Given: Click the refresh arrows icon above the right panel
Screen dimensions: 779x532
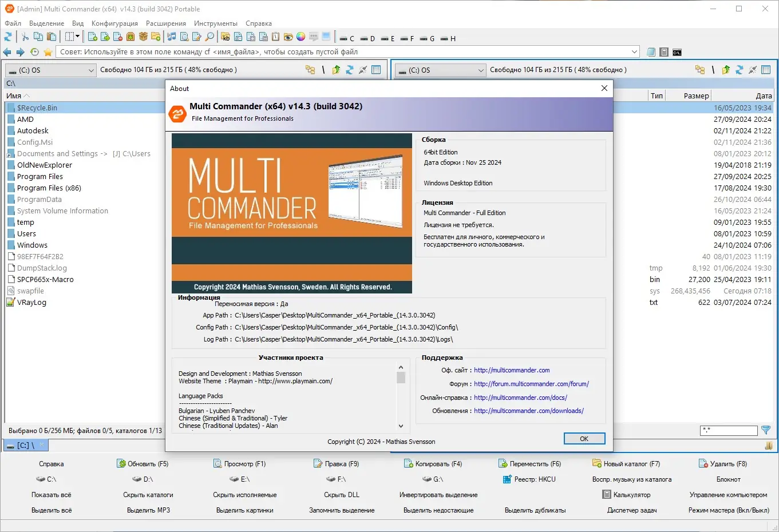Looking at the screenshot, I should 738,69.
